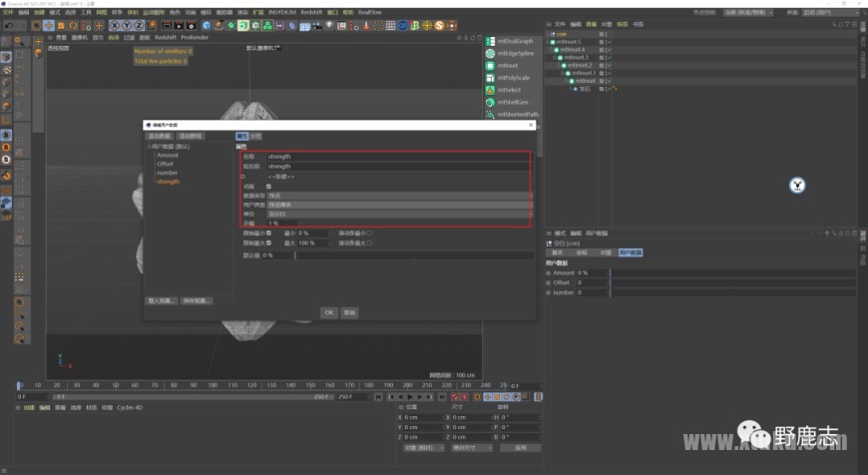Toggle the 限制最小 checkbox

coord(269,234)
